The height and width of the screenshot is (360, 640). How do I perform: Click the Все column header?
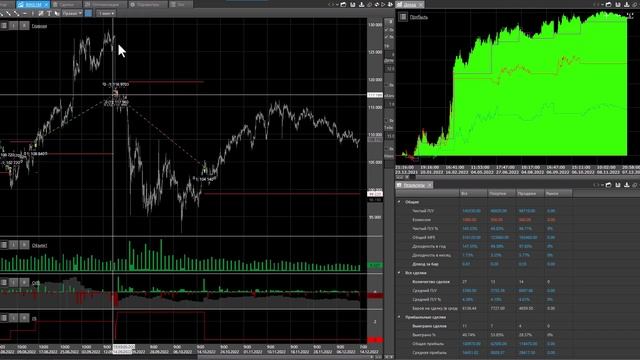coord(473,193)
